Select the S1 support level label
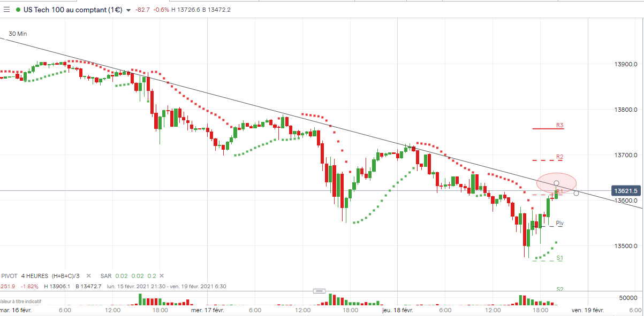The height and width of the screenshot is (316, 644). [559, 258]
